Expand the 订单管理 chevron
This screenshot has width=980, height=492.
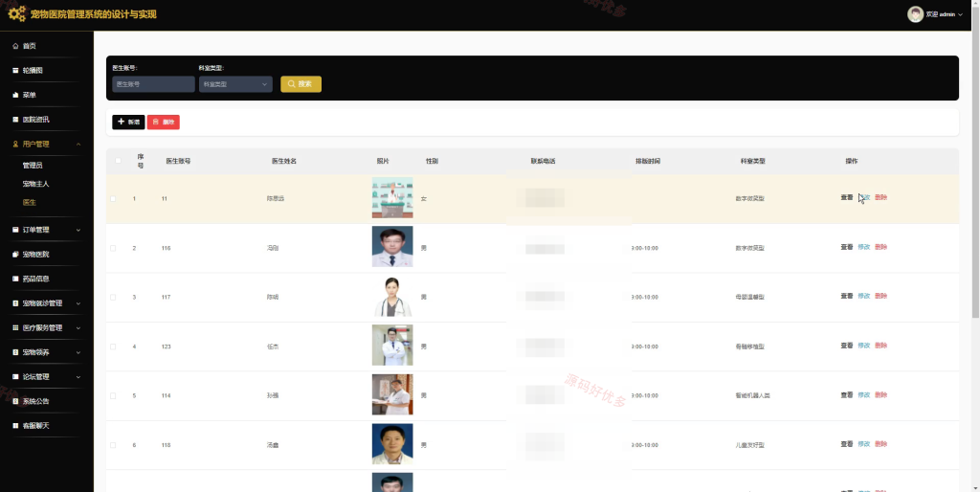tap(78, 230)
